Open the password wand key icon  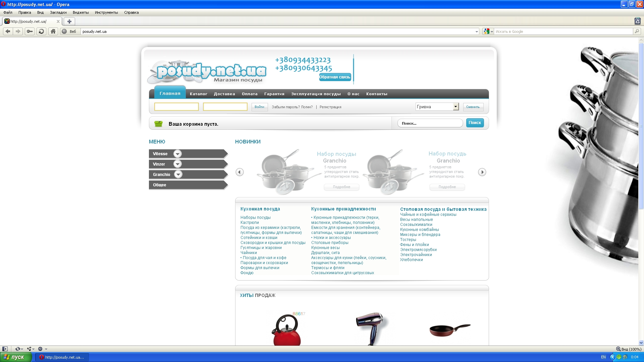coord(30,32)
